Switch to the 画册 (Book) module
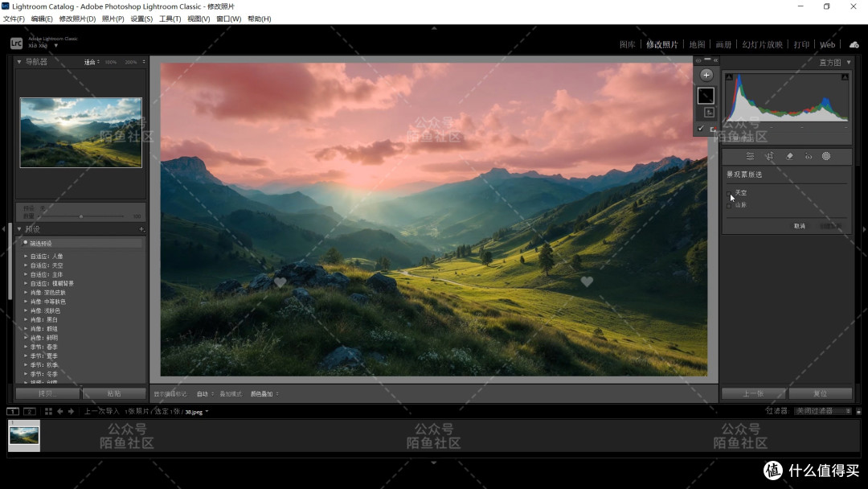The width and height of the screenshot is (868, 489). 723,44
